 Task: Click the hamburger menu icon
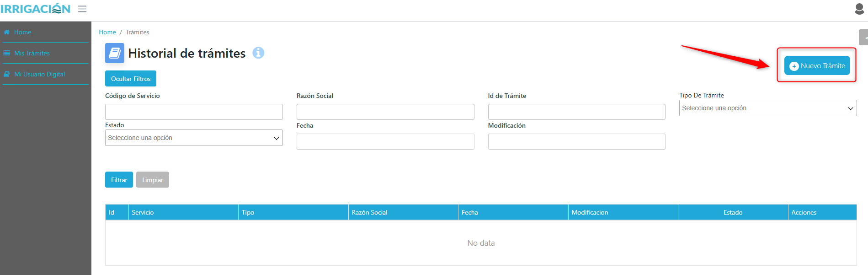(x=82, y=9)
